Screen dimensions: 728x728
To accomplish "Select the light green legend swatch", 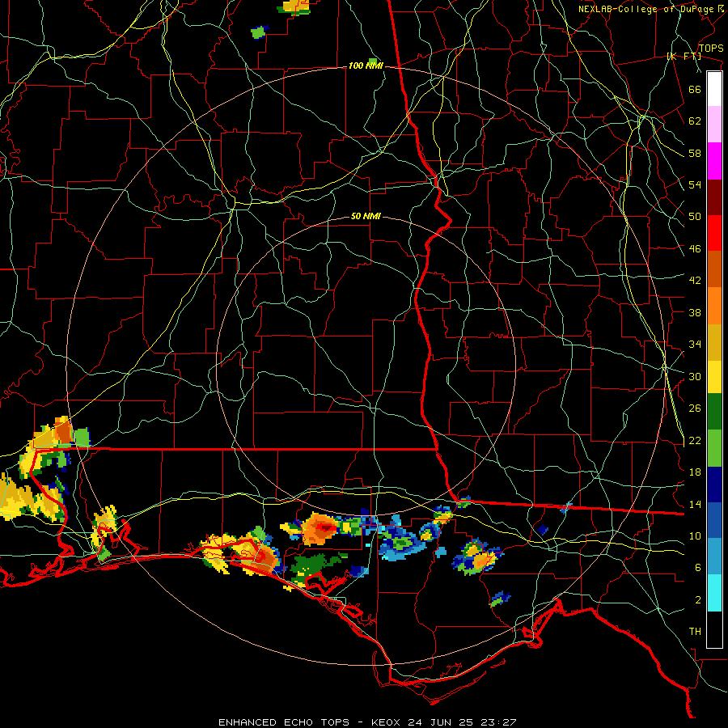I will (714, 448).
